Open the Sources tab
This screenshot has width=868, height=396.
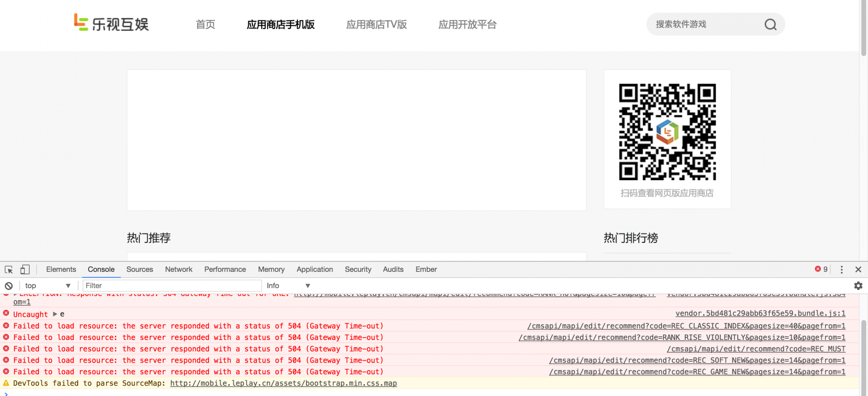[x=140, y=269]
